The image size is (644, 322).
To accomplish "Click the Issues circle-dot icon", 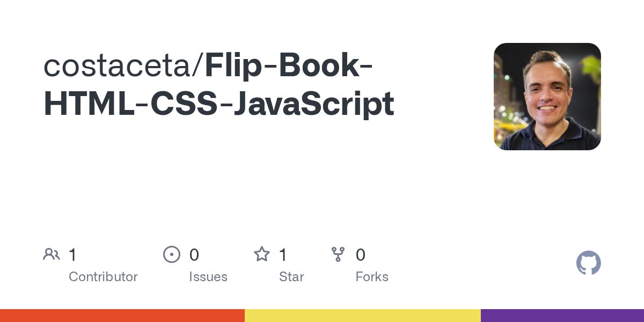I will (x=171, y=254).
